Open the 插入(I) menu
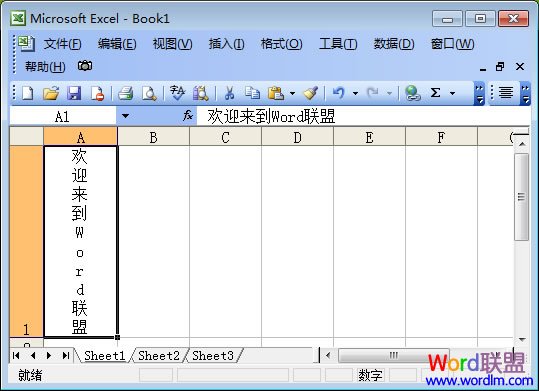This screenshot has height=391, width=539. tap(227, 44)
